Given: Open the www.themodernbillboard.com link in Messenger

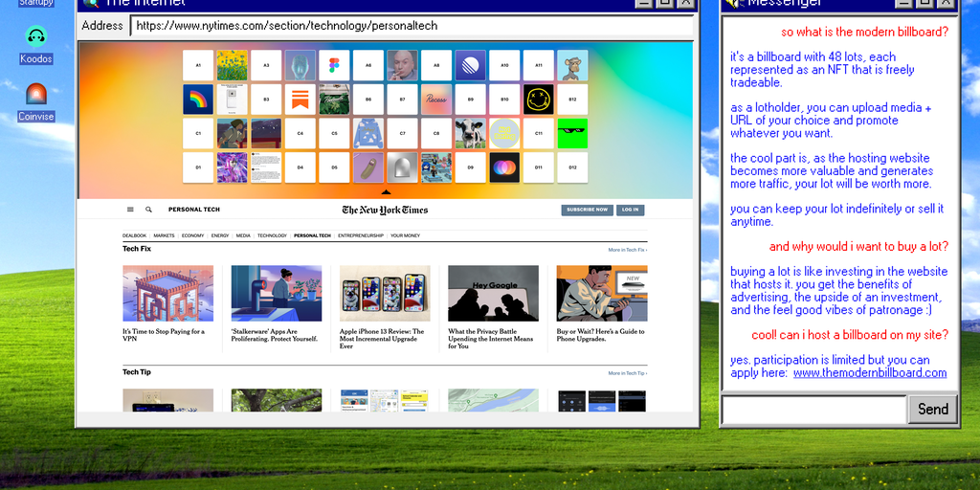Looking at the screenshot, I should (870, 372).
